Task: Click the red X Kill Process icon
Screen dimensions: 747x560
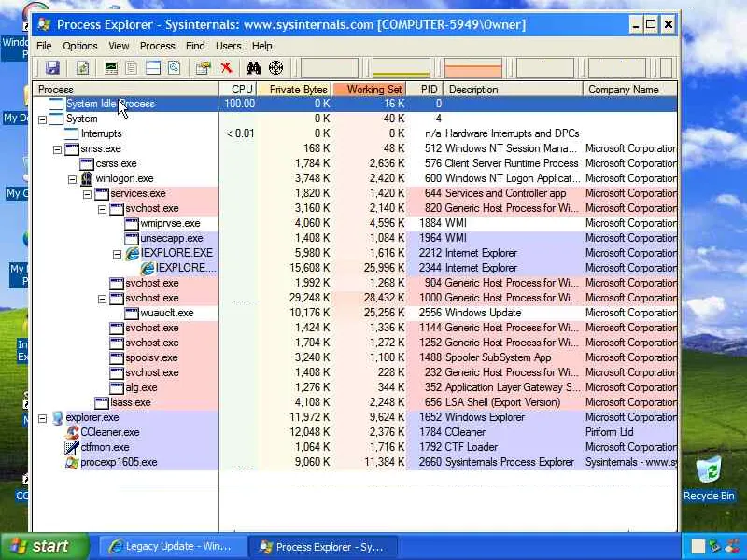Action: (226, 68)
